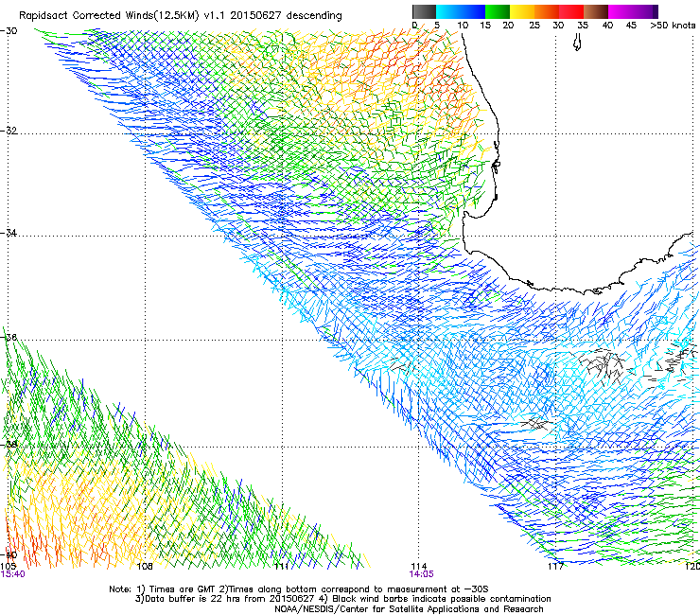Image resolution: width=700 pixels, height=615 pixels.
Task: Click the legend label '45'
Action: click(x=631, y=26)
